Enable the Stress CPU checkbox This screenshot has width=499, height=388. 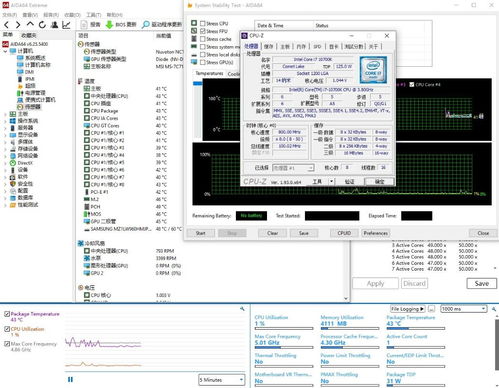(202, 23)
